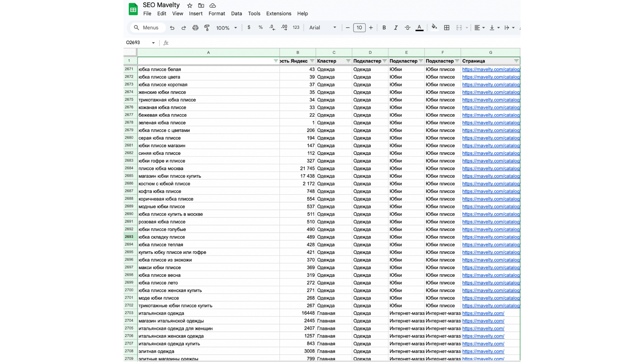Toggle italic formatting
Screen dimensions: 644x362
396,28
